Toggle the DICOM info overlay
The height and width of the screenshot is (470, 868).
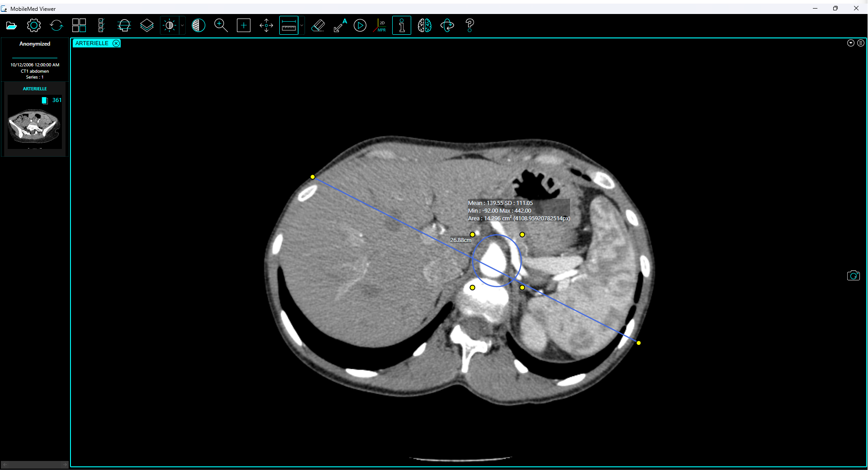(x=401, y=25)
